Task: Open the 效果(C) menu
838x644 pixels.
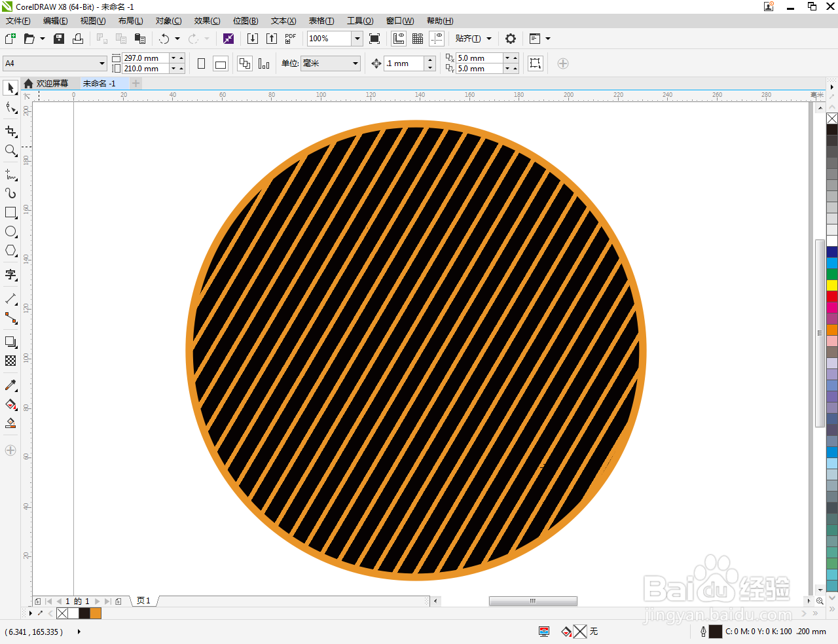Action: [x=207, y=21]
